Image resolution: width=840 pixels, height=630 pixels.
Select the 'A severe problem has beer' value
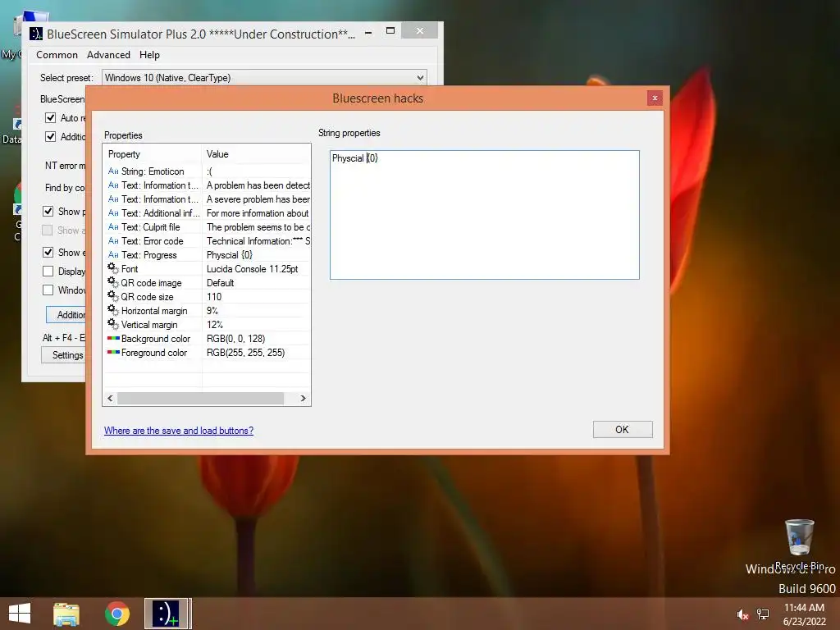click(x=258, y=199)
